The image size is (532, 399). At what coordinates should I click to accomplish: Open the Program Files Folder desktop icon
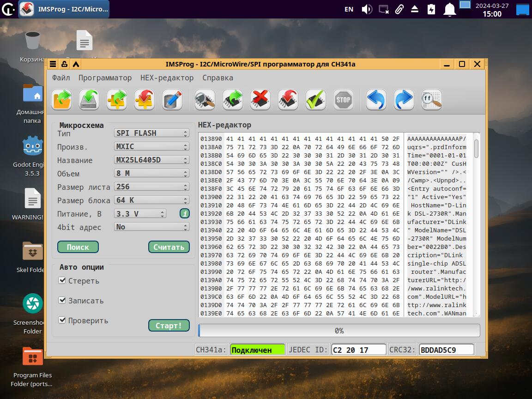point(33,356)
